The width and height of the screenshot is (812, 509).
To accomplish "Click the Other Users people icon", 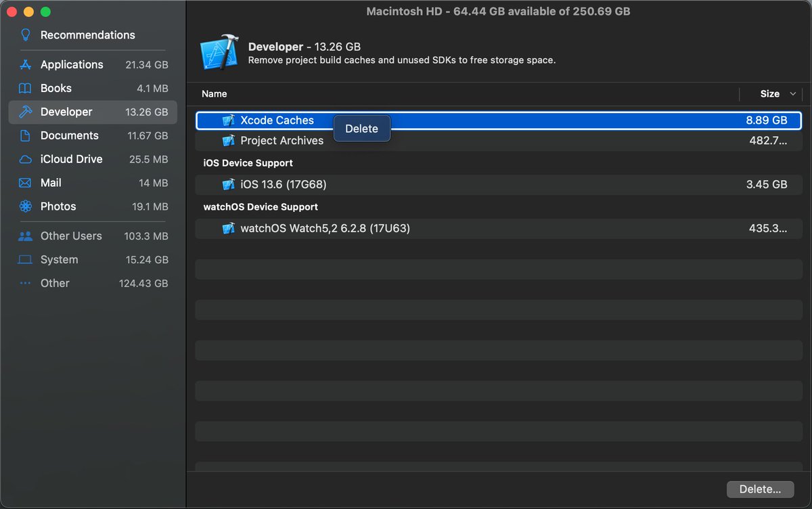I will pyautogui.click(x=26, y=236).
